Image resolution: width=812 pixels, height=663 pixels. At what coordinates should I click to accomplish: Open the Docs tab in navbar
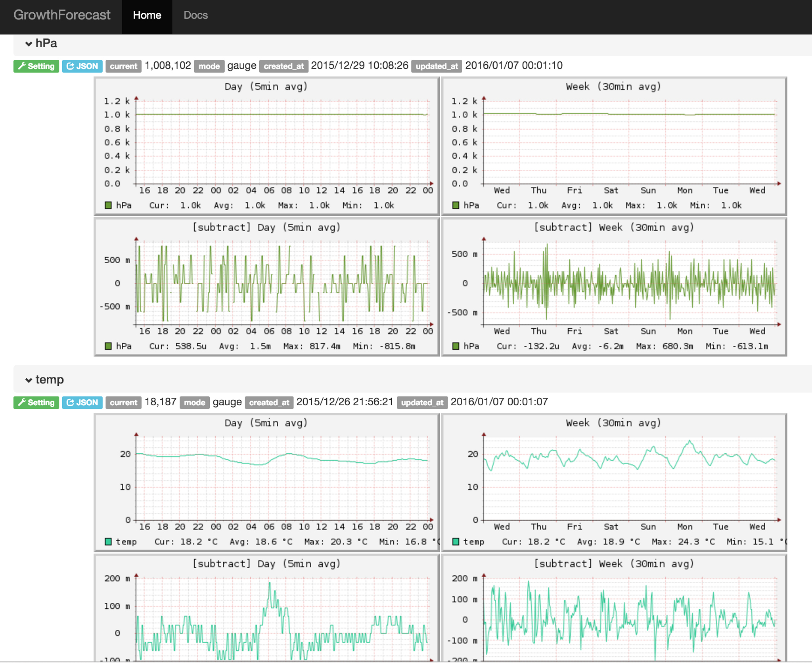(195, 15)
